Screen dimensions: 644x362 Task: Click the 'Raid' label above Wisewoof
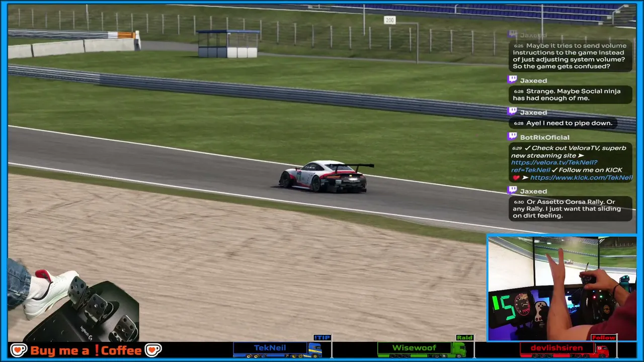464,338
